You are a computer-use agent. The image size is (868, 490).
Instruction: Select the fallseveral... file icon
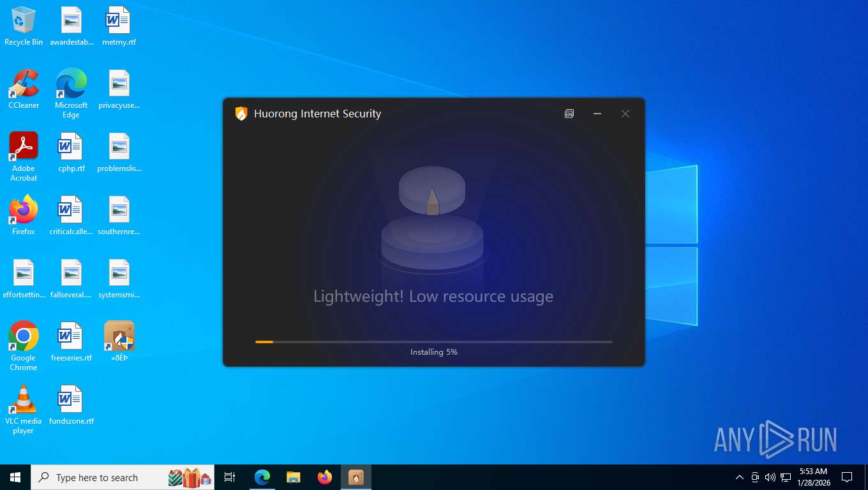tap(71, 279)
